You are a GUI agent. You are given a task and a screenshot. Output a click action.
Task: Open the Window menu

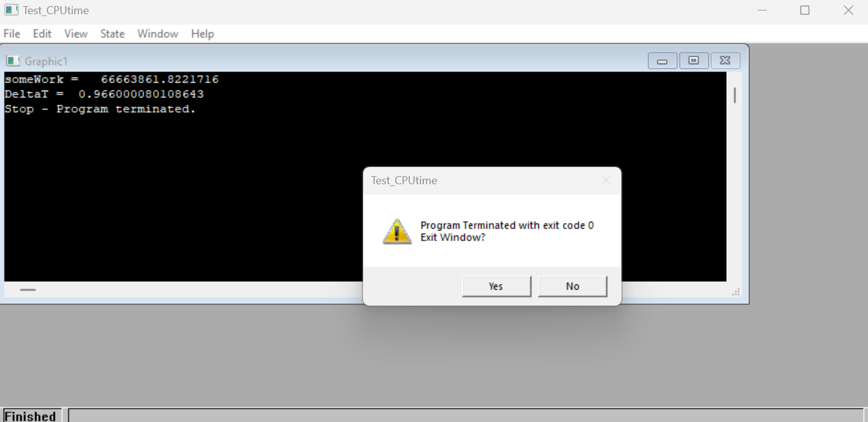click(158, 34)
